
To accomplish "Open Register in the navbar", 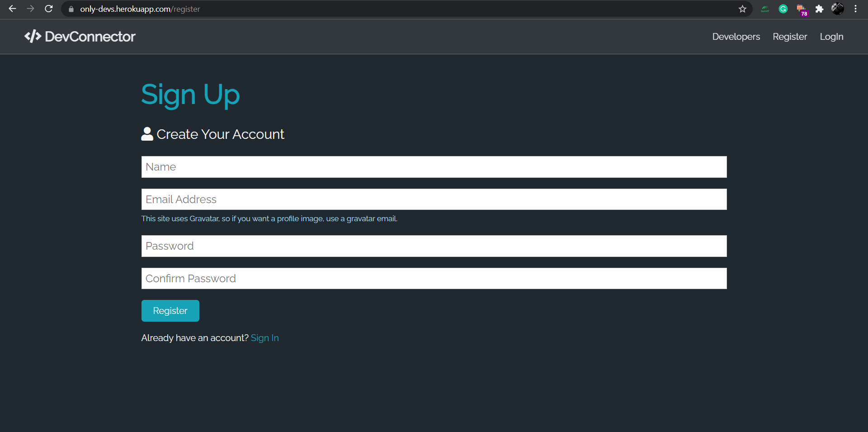I will (x=790, y=37).
